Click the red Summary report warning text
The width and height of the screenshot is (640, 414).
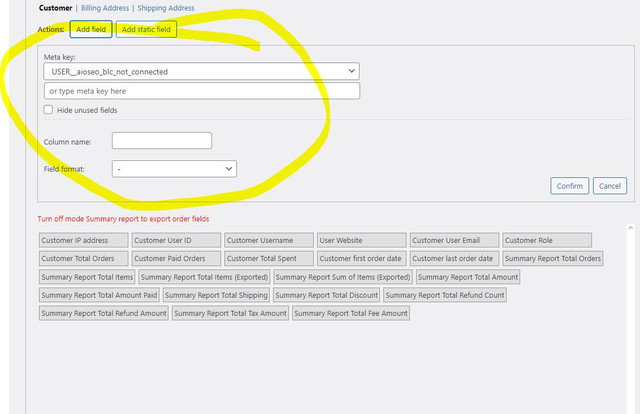click(x=123, y=219)
